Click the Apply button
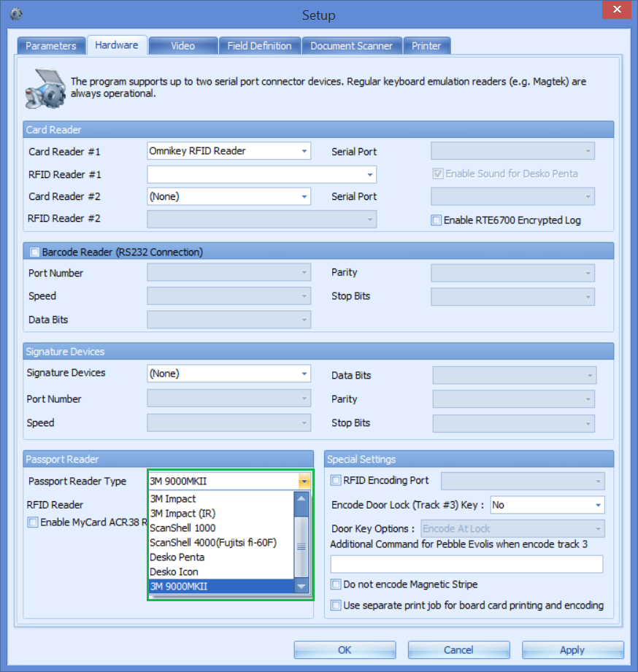The height and width of the screenshot is (672, 638). (572, 649)
